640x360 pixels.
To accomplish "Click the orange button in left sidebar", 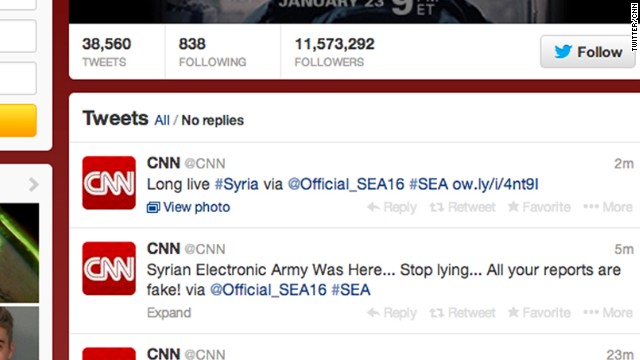I will tap(18, 120).
